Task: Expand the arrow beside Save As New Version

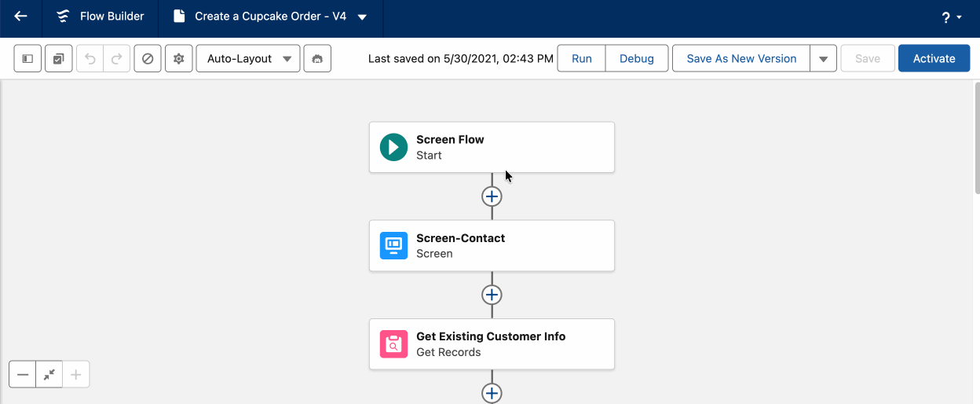Action: tap(823, 59)
